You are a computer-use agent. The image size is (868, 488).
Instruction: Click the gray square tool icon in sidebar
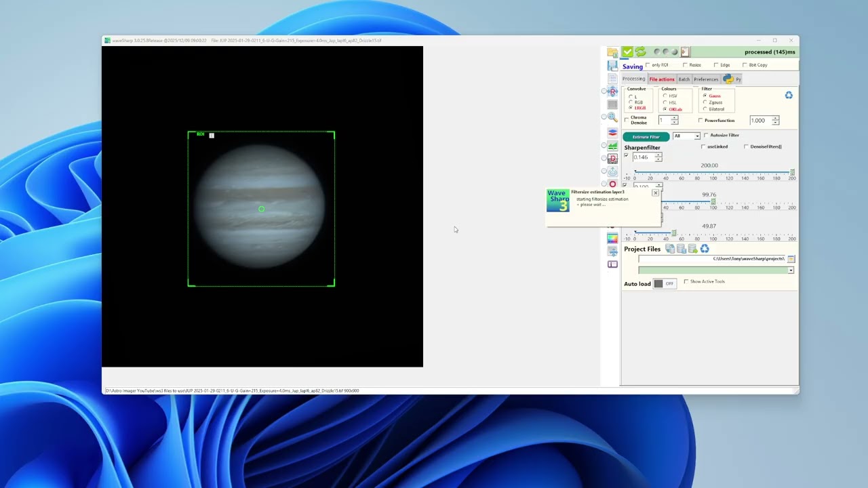(x=612, y=104)
